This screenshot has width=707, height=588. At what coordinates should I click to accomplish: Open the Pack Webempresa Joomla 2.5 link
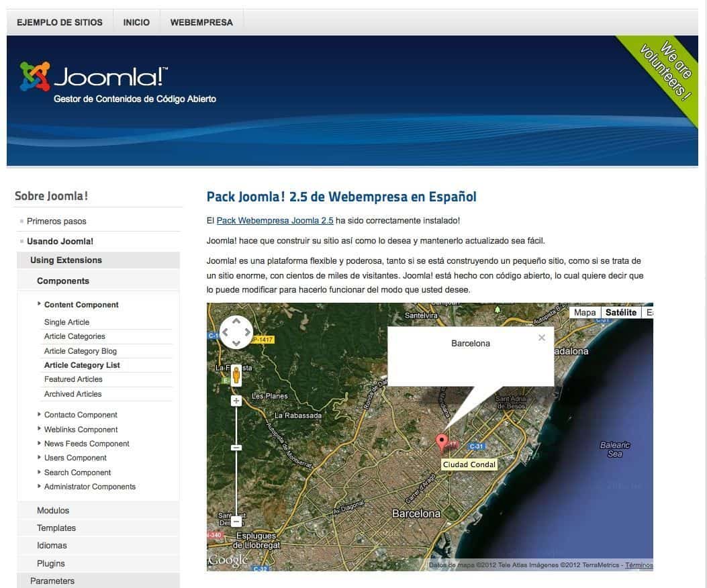pos(275,220)
